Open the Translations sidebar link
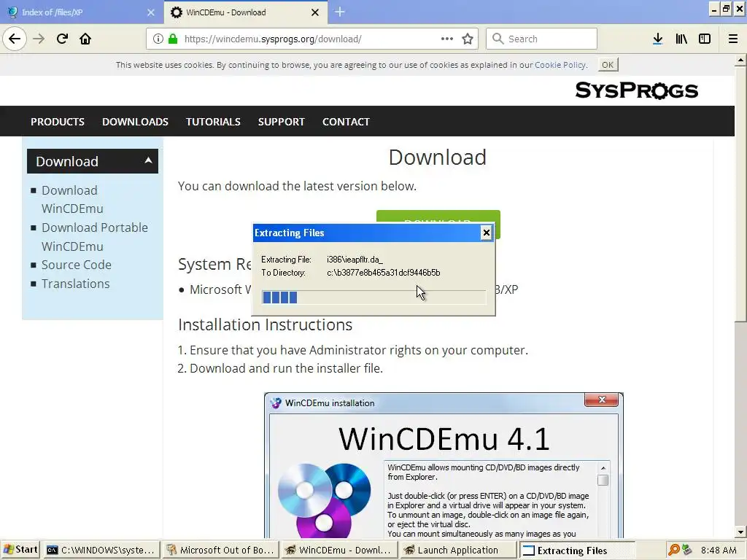 (x=75, y=284)
